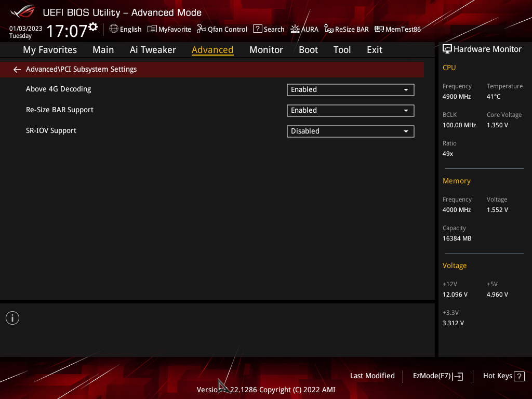The width and height of the screenshot is (532, 399).
Task: Enable SR-IOV Support
Action: pos(350,131)
